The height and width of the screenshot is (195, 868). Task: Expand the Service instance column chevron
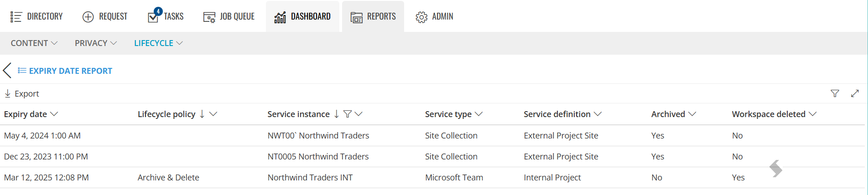[x=359, y=114]
